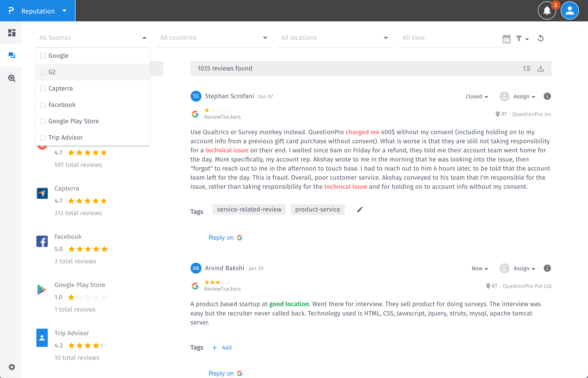Open the Closed status dropdown
This screenshot has height=378, width=588.
pyautogui.click(x=477, y=96)
